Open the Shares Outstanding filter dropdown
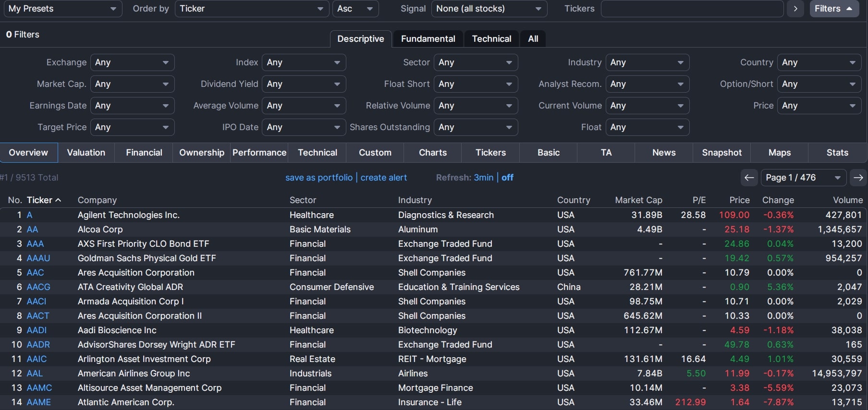Image resolution: width=868 pixels, height=410 pixels. [476, 127]
